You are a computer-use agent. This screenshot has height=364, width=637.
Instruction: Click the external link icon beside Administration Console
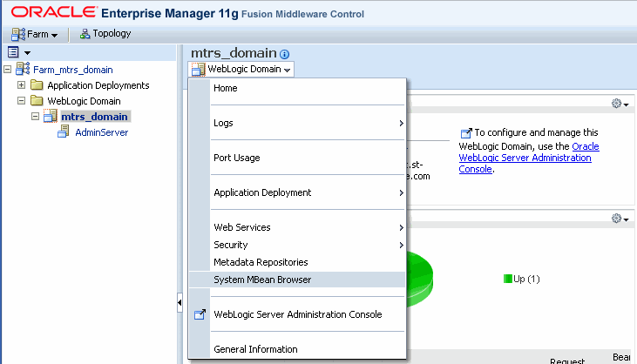tap(200, 314)
